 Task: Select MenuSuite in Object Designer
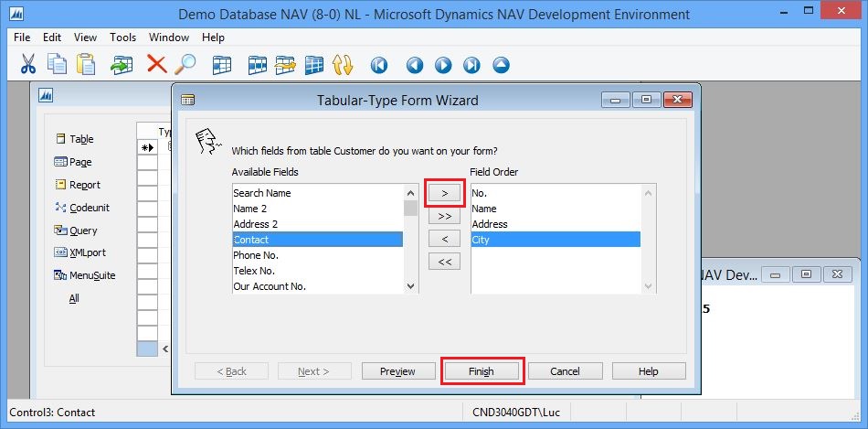pos(85,275)
